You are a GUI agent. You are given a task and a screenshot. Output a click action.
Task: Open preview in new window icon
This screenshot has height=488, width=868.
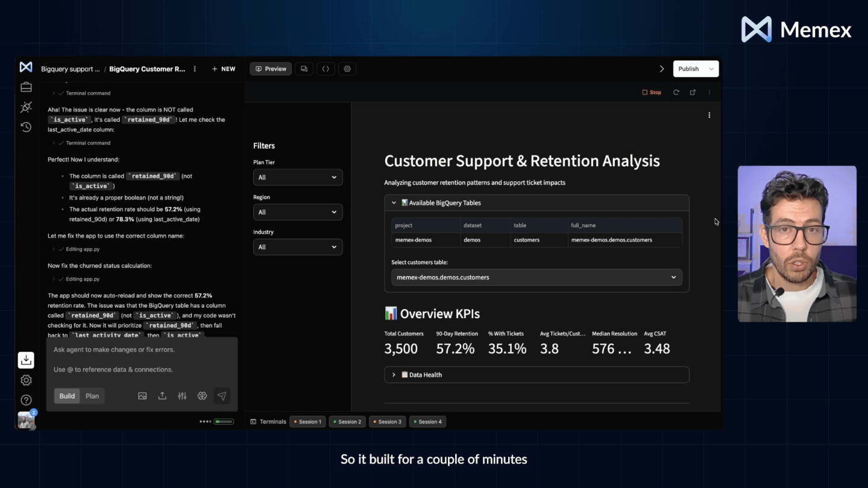click(693, 92)
